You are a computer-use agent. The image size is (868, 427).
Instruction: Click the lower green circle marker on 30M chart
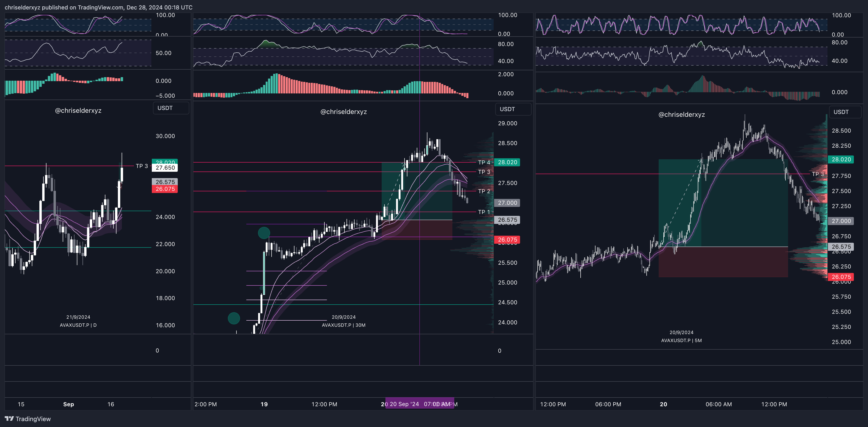tap(234, 318)
